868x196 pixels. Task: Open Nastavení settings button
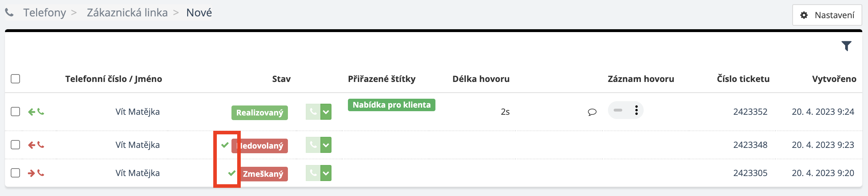tap(827, 15)
